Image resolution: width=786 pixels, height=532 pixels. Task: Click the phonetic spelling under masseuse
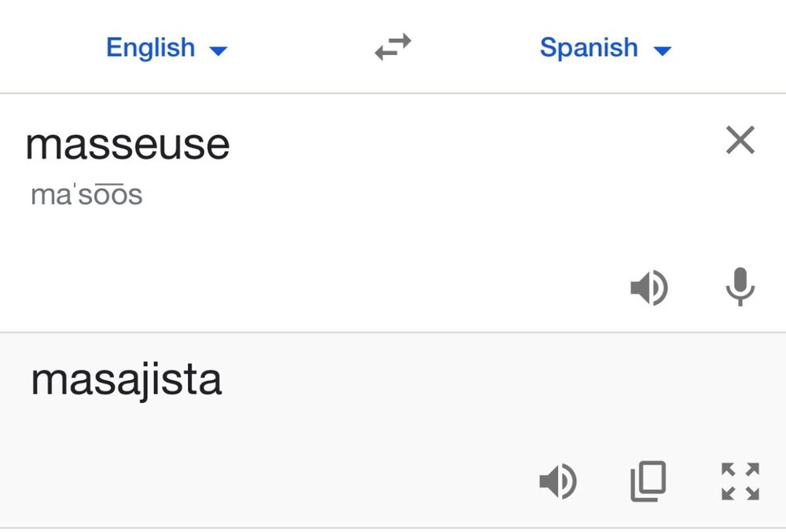point(86,195)
